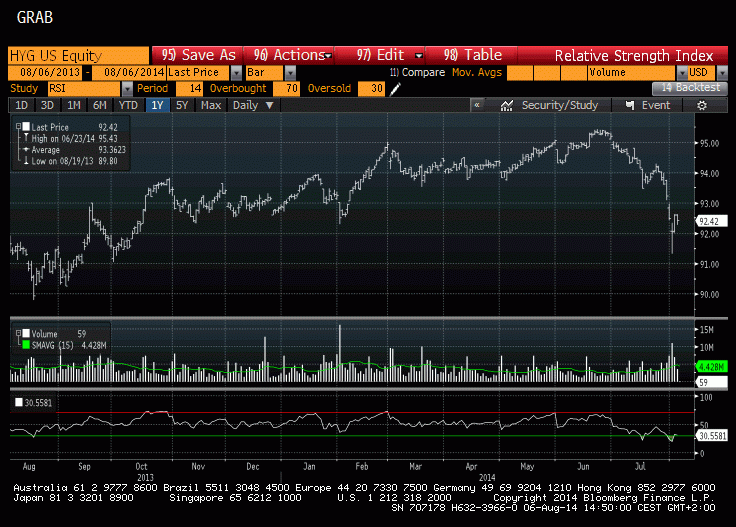
Task: Toggle the SMAVG (15) green checkbox
Action: tap(26, 345)
